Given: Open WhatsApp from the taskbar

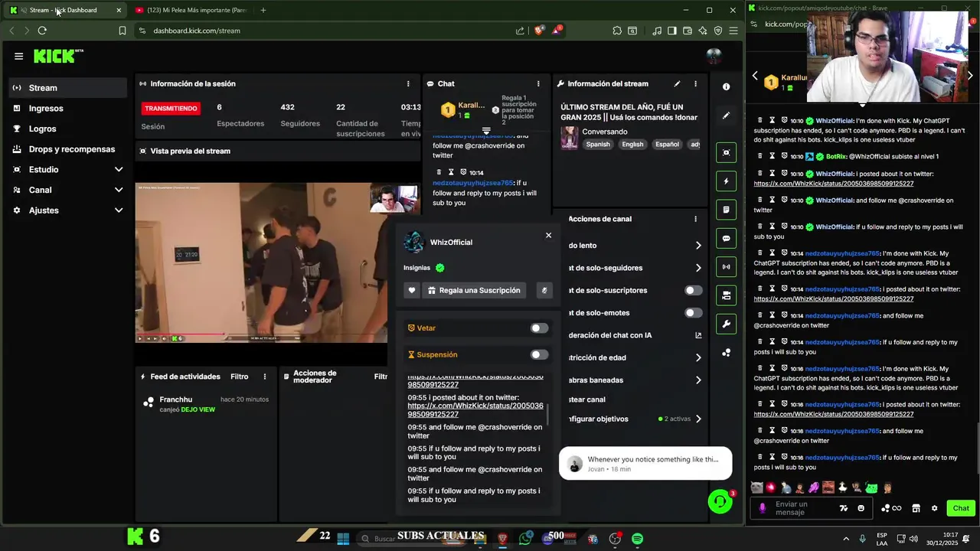Looking at the screenshot, I should click(x=524, y=539).
